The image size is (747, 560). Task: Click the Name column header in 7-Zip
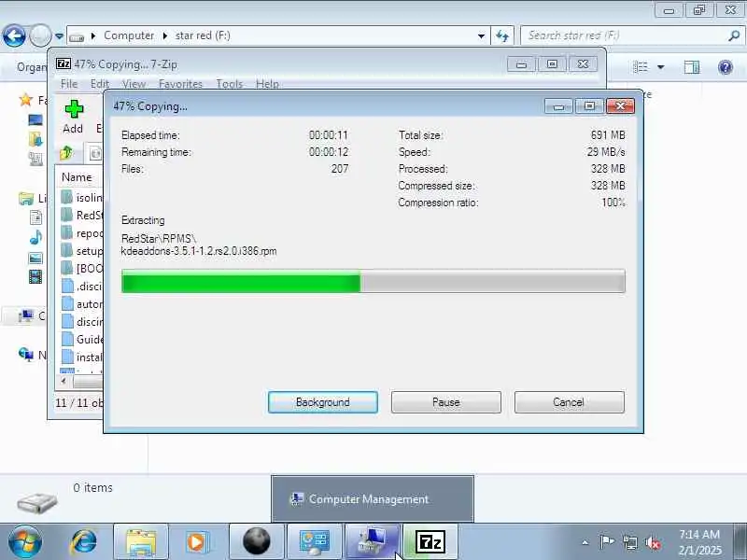point(77,177)
